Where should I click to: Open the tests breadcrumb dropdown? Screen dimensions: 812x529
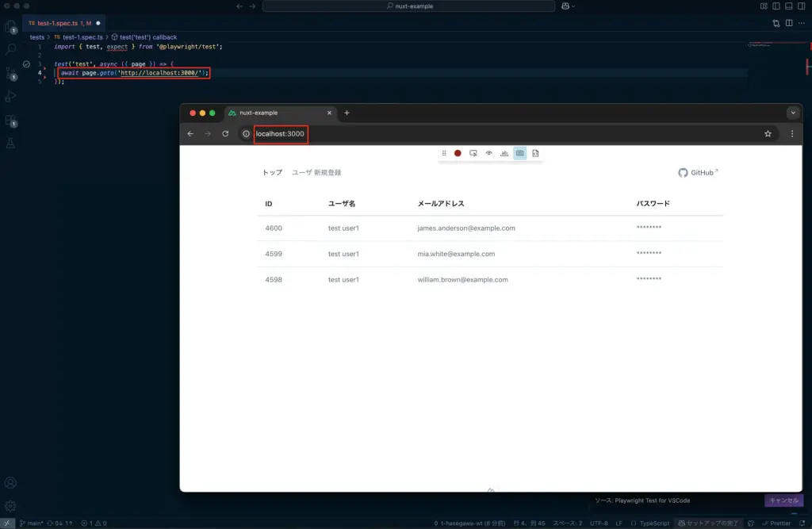36,36
